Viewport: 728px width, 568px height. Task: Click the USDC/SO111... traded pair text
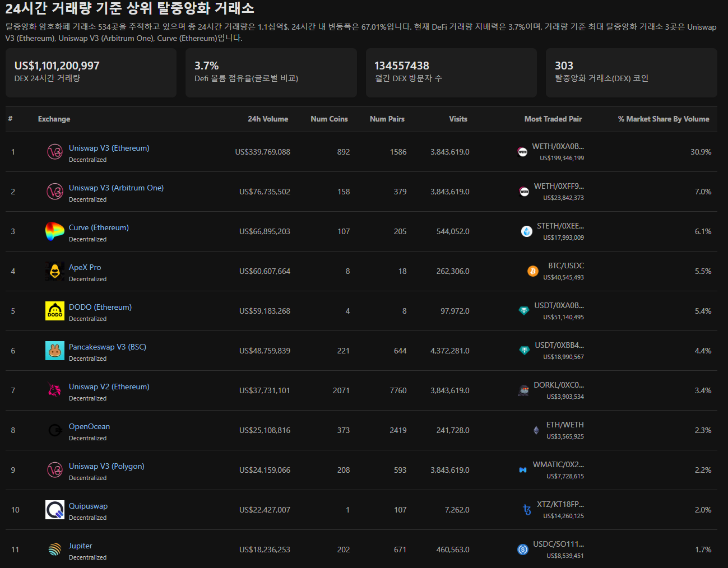(558, 544)
